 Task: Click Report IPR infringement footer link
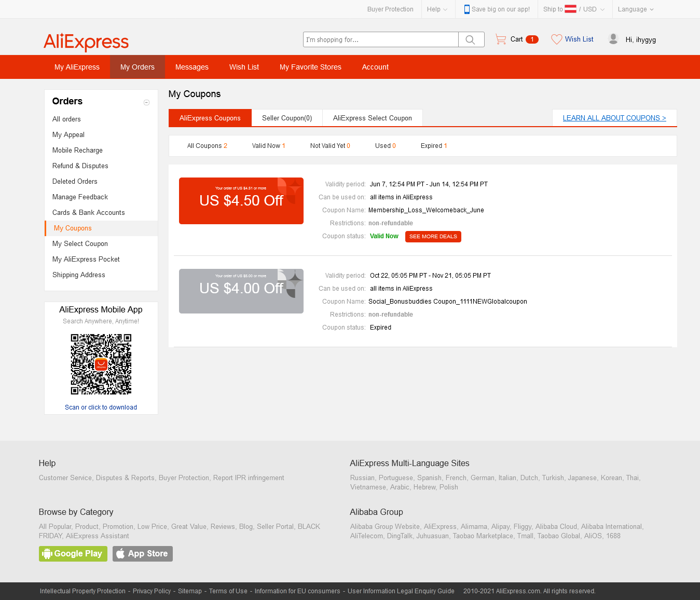pos(249,478)
